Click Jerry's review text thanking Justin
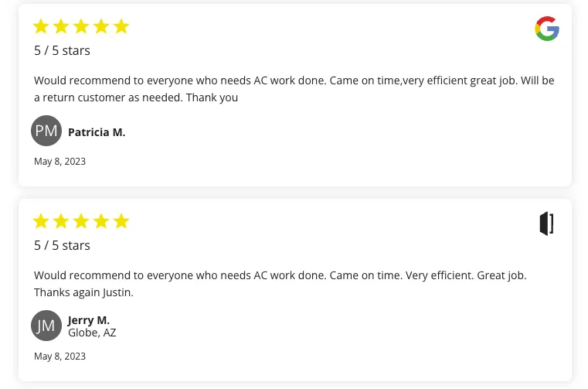The image size is (588, 389). coord(83,292)
